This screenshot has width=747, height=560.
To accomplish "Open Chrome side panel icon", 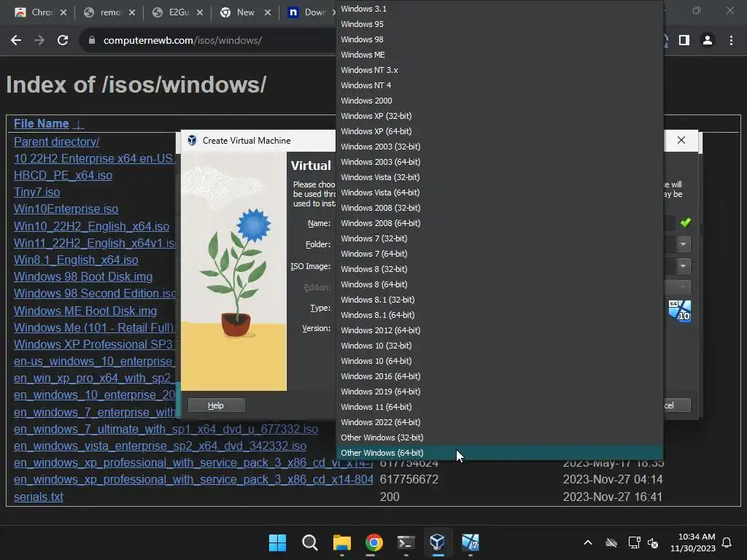I will (x=684, y=41).
